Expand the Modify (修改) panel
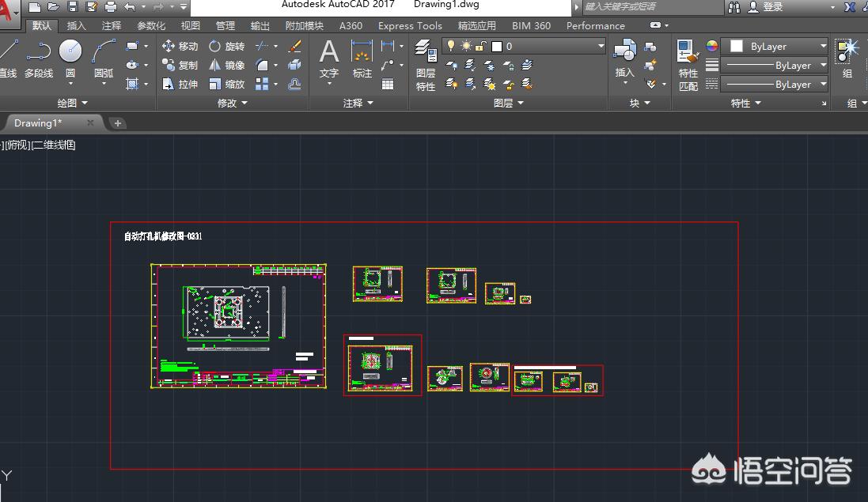Viewport: 868px width, 502px height. click(233, 103)
